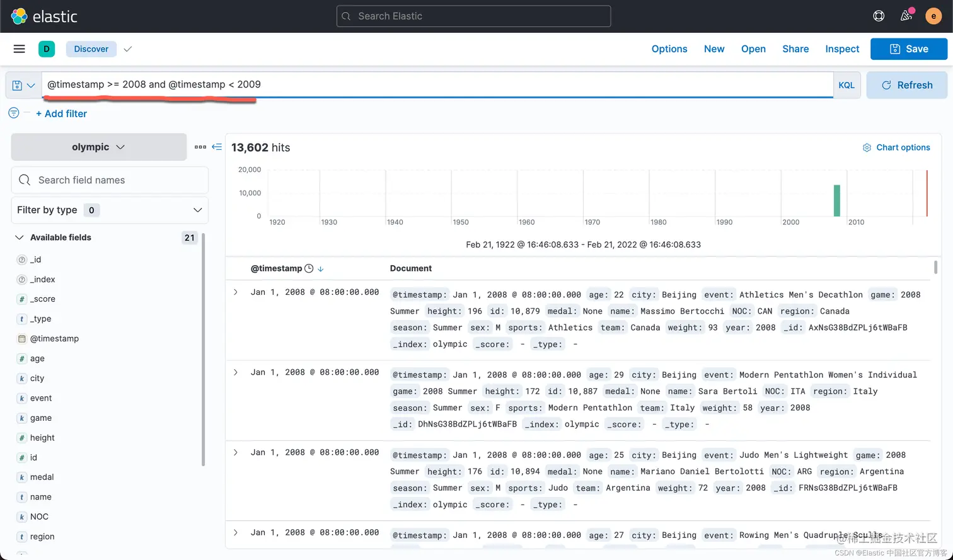Click the _id field type icon
This screenshot has width=953, height=560.
pyautogui.click(x=22, y=260)
